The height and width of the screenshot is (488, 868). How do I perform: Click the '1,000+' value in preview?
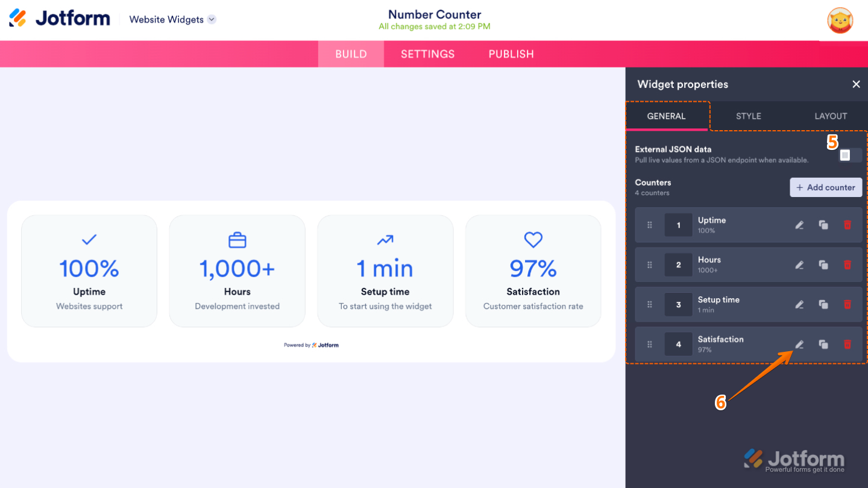tap(237, 269)
